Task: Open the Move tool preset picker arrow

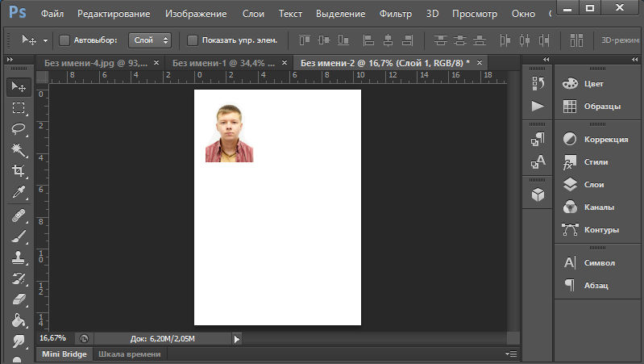Action: (45, 40)
